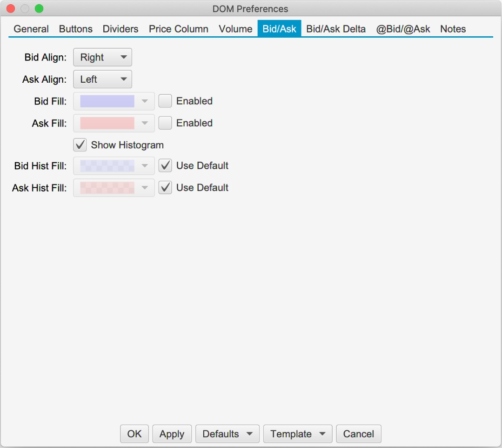Image resolution: width=502 pixels, height=448 pixels.
Task: Open the Template dropdown button
Action: coord(298,434)
